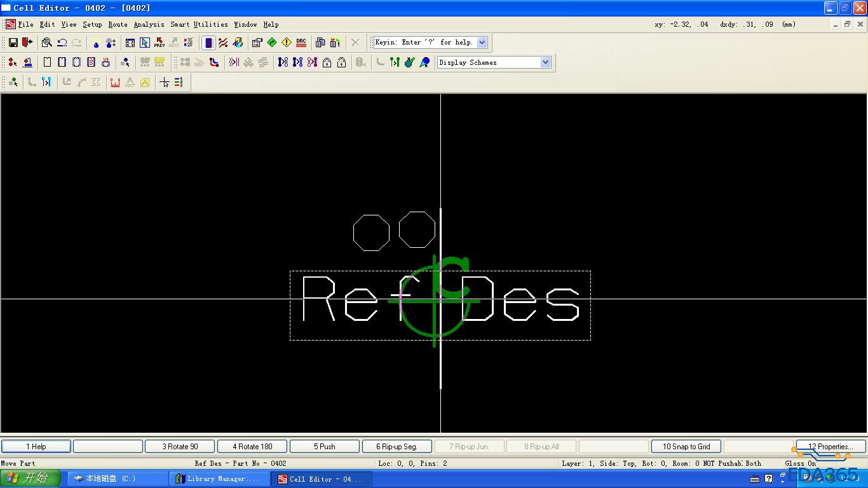Open the Window menu
The image size is (868, 488).
[x=245, y=25]
